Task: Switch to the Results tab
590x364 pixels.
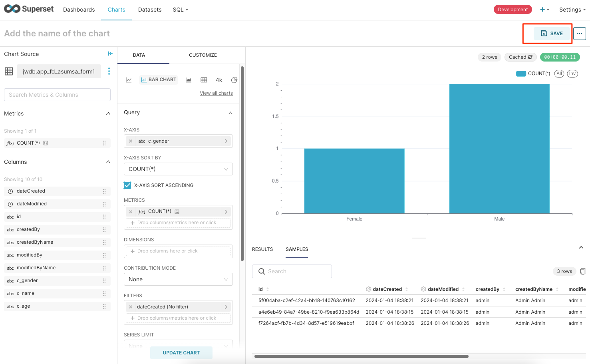Action: 262,249
